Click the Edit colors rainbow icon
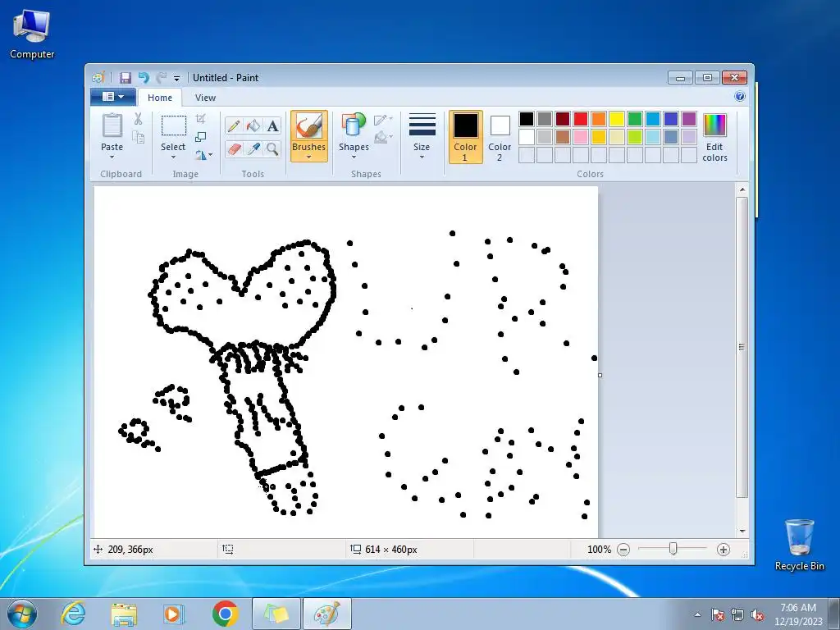 tap(714, 126)
